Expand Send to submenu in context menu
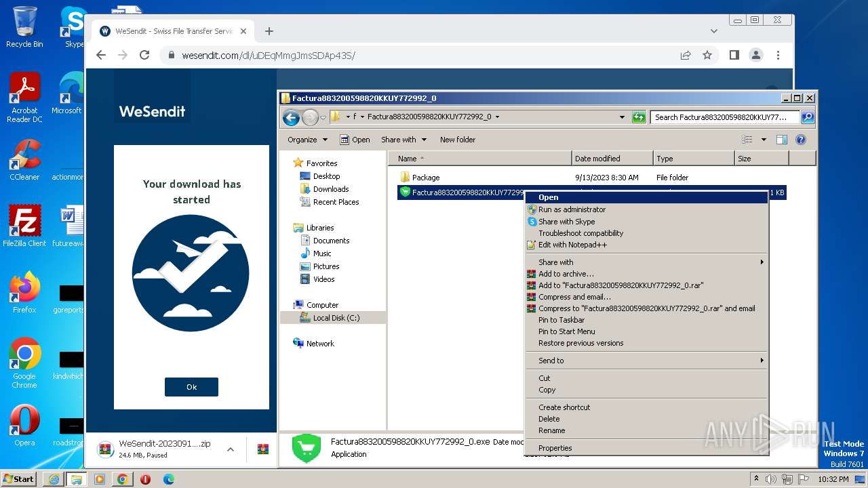The height and width of the screenshot is (488, 868). tap(762, 361)
